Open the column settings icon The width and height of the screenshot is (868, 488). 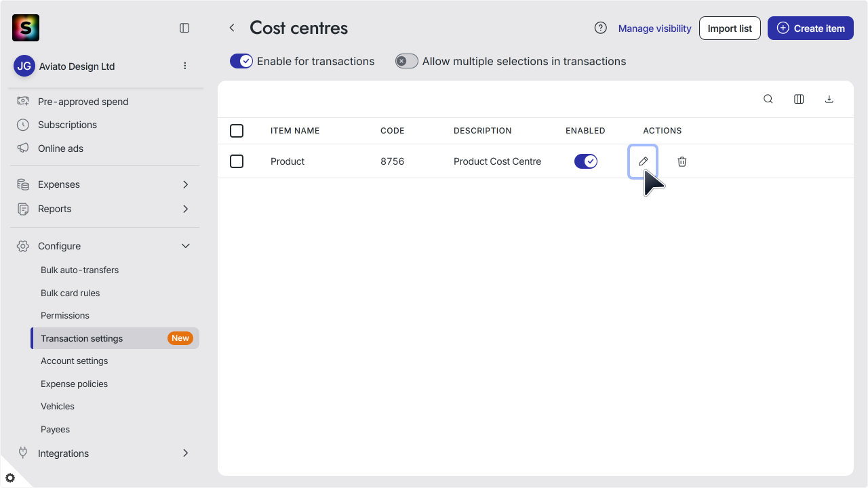click(x=799, y=99)
